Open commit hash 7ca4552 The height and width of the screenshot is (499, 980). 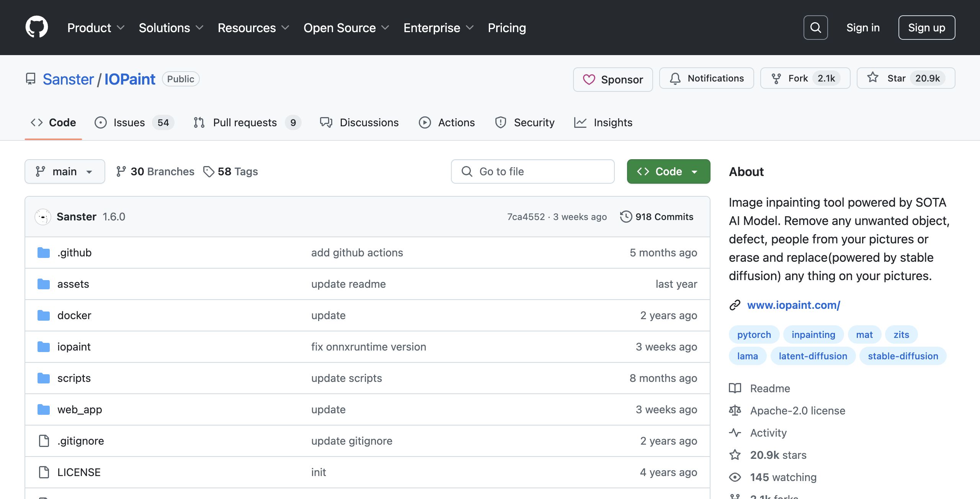click(526, 217)
